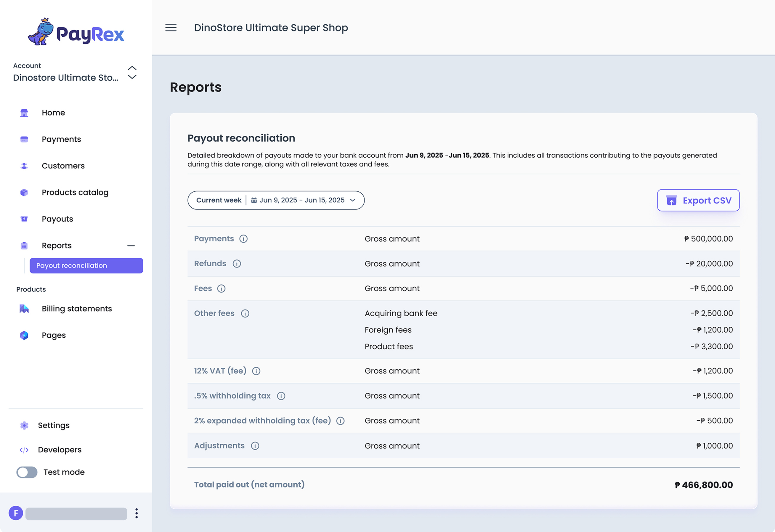Open Billing statements in Products section
This screenshot has height=532, width=775.
click(77, 309)
